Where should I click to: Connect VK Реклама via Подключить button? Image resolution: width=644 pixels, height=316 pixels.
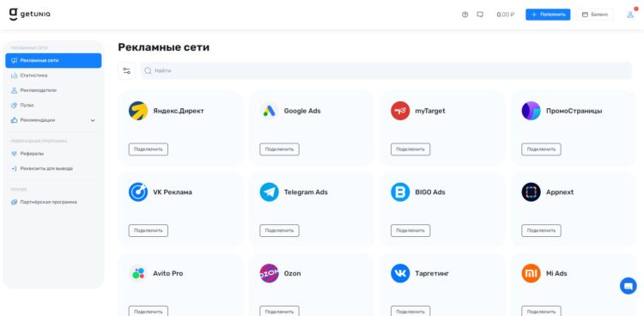coord(149,230)
